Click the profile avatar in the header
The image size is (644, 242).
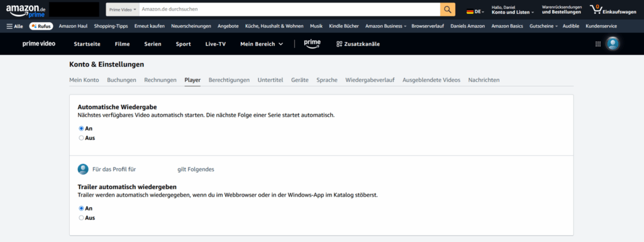[x=613, y=44]
